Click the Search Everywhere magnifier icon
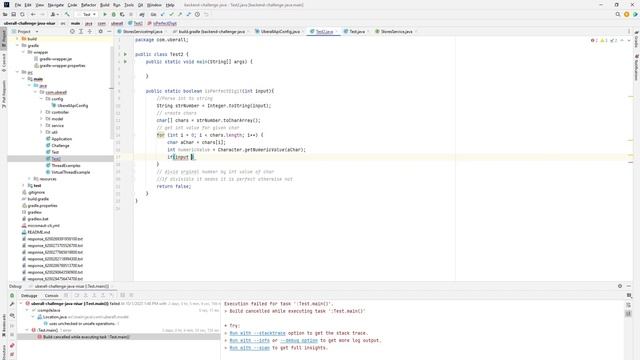 (x=618, y=14)
